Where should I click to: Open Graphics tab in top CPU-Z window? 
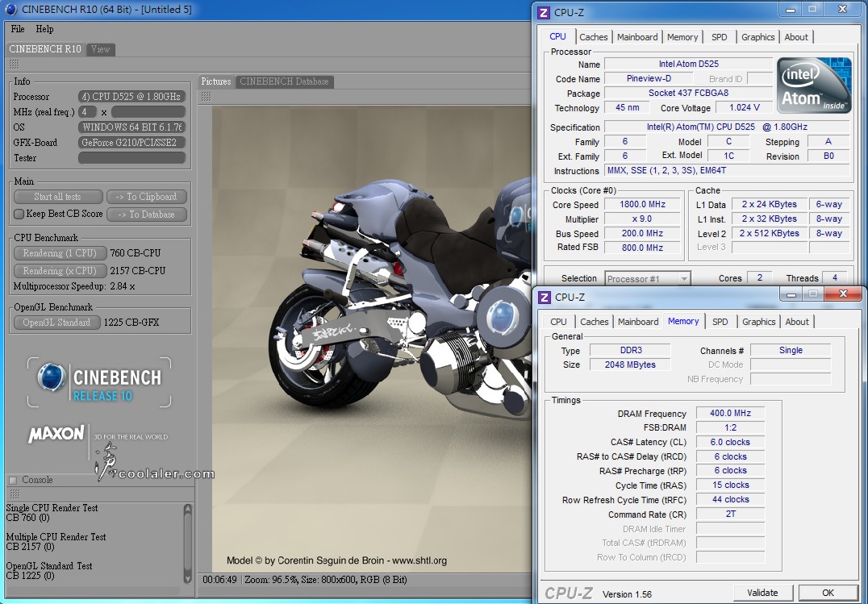(x=757, y=37)
